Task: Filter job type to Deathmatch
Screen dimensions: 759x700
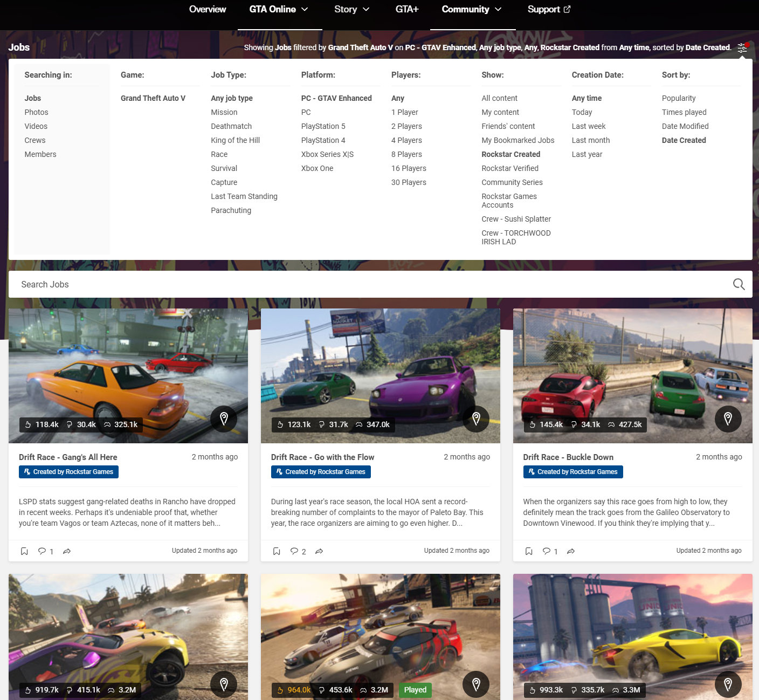Action: (x=231, y=126)
